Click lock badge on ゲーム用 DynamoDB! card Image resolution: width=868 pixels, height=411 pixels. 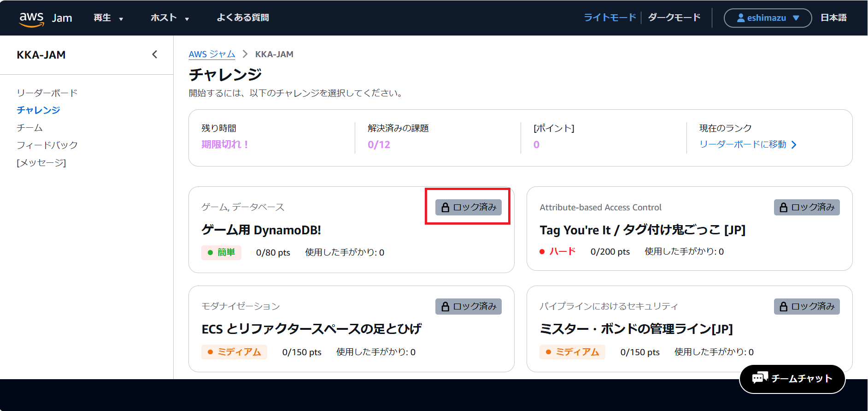(468, 207)
